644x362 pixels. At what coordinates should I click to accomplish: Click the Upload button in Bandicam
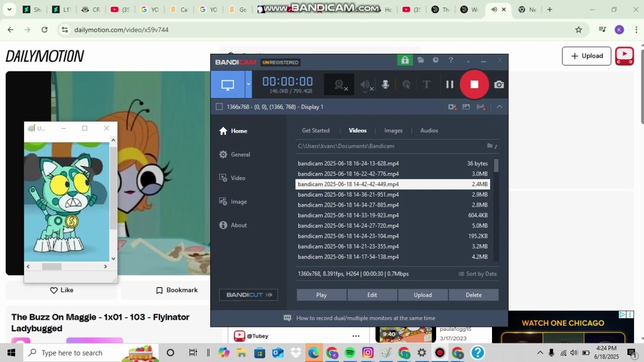[x=423, y=295]
